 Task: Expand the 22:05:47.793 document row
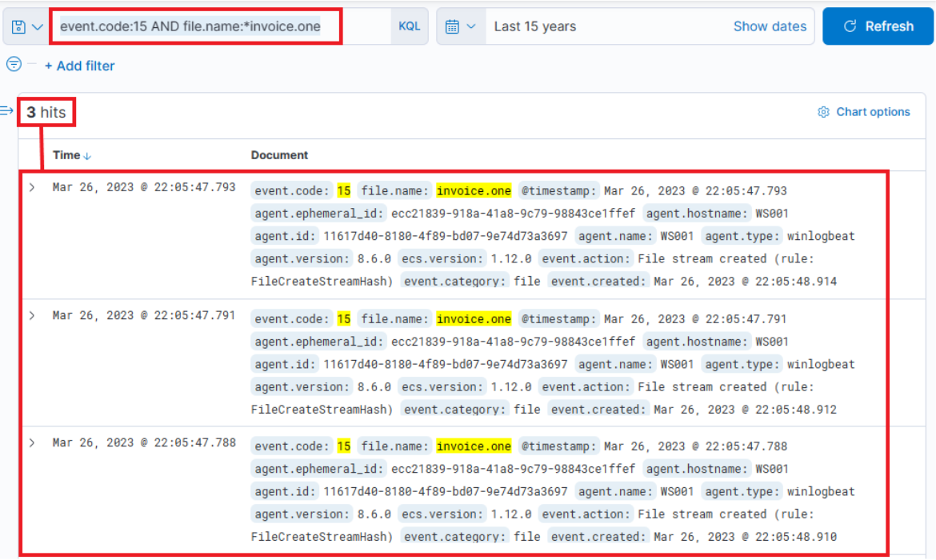click(32, 187)
